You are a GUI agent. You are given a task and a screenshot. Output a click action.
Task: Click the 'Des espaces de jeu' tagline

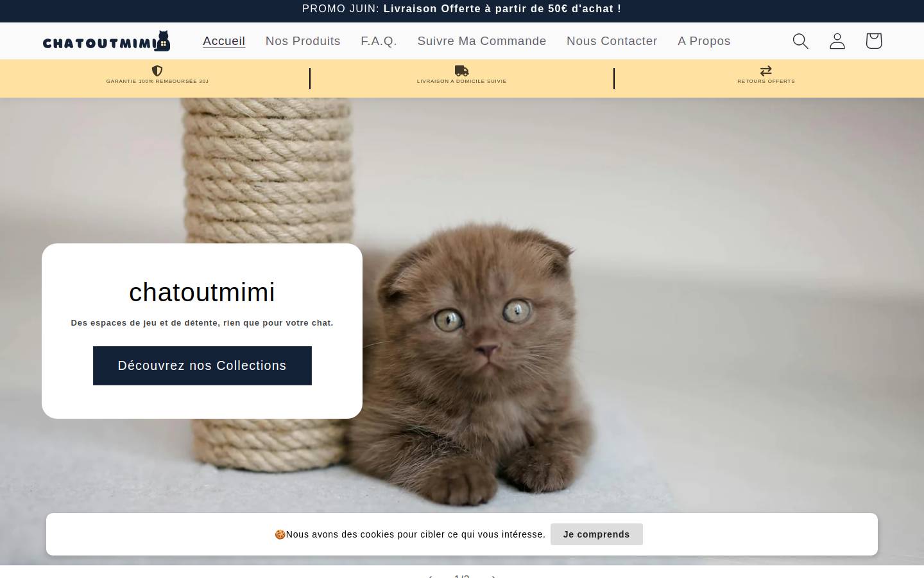point(202,323)
